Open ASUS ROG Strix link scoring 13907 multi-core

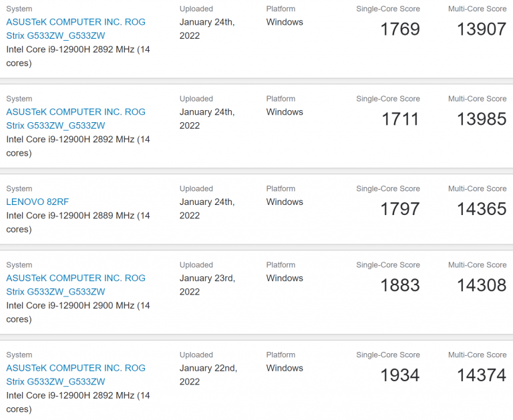75,29
